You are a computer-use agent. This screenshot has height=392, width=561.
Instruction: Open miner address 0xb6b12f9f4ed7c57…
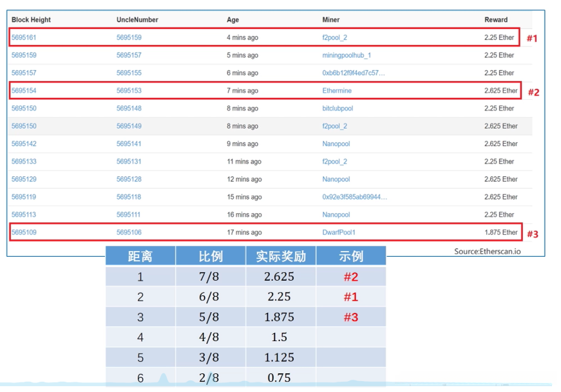pyautogui.click(x=354, y=73)
